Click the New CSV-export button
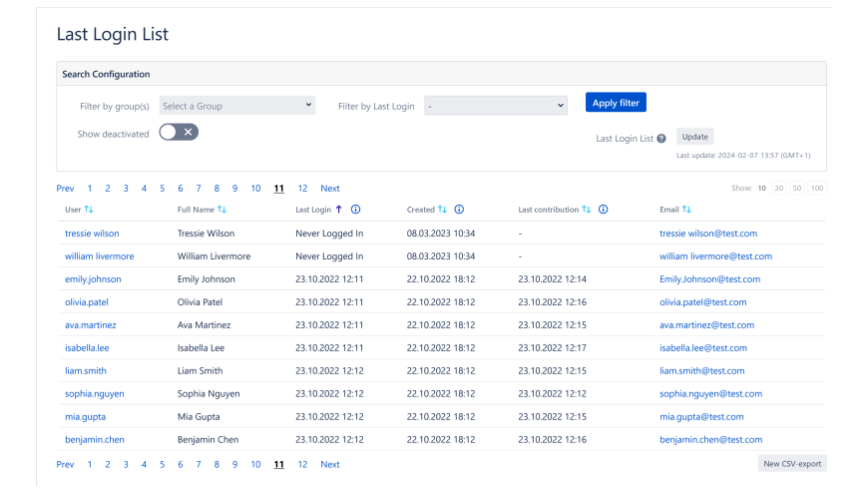This screenshot has width=868, height=493. click(792, 464)
